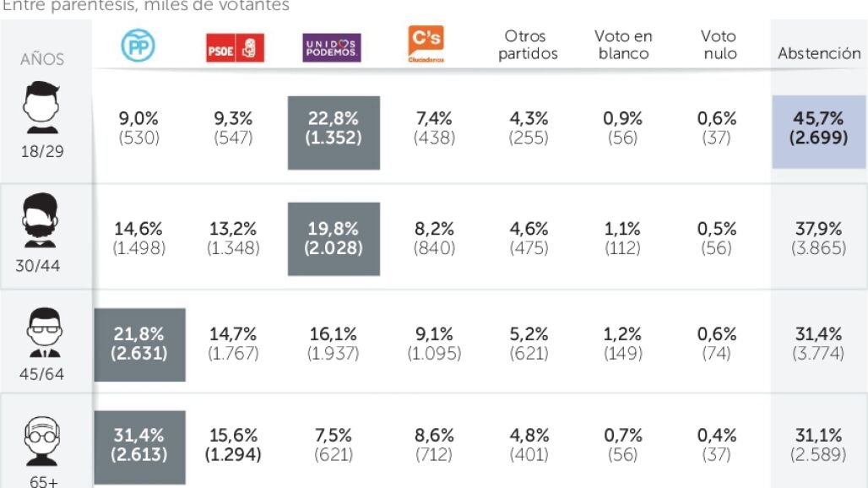Select highlighted 22,8% Unidos Podemos cell
The image size is (868, 488).
click(x=334, y=133)
